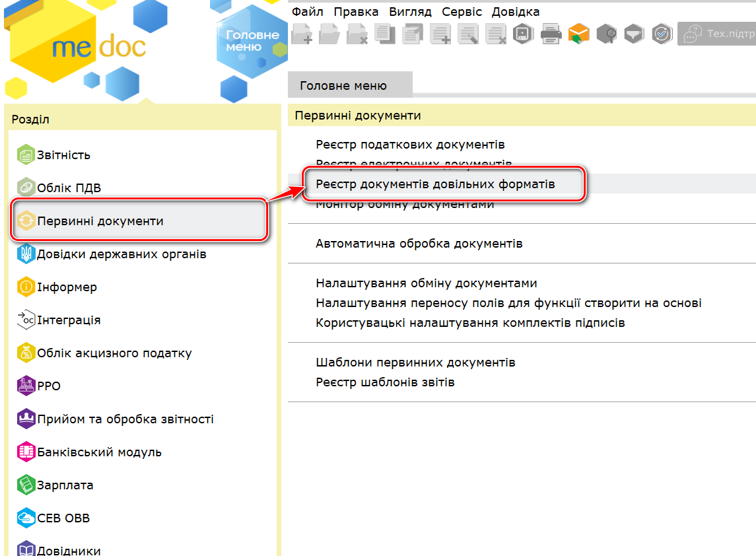Select the Банківський модуль section

(99, 452)
